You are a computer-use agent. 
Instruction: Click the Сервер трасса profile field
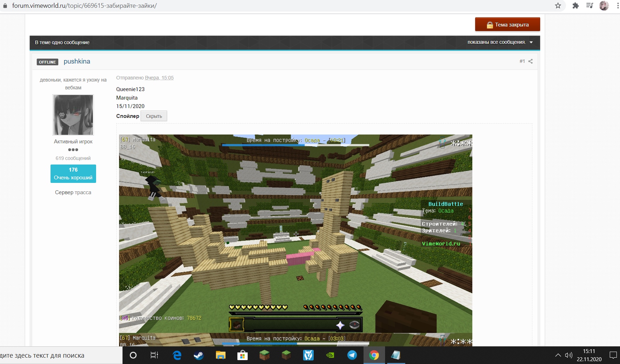click(x=73, y=192)
